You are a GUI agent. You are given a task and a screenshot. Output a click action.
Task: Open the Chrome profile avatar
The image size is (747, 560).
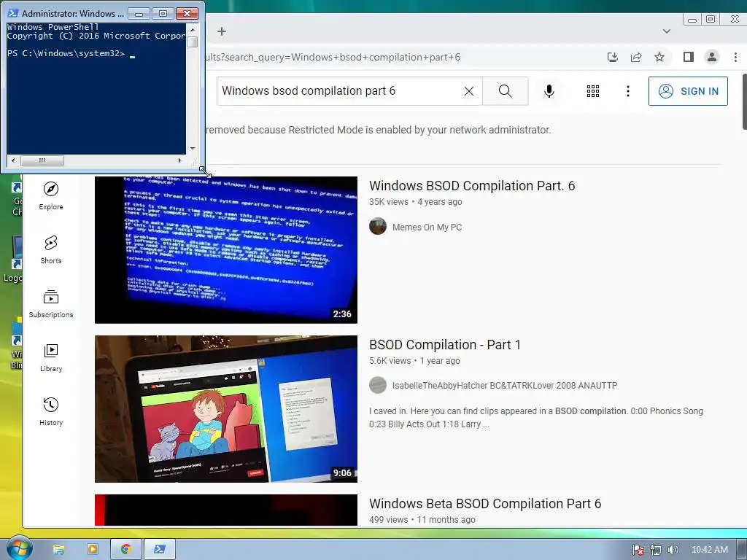click(x=712, y=57)
